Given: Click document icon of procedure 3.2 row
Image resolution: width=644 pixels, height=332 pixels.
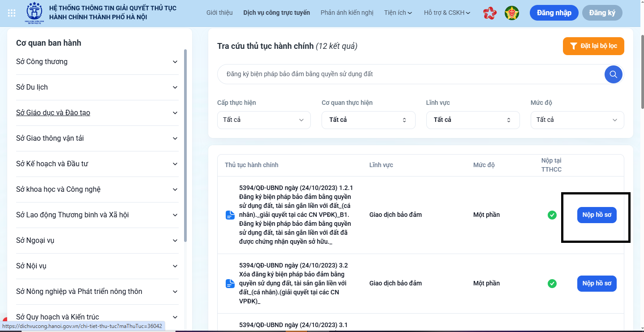Looking at the screenshot, I should click(230, 284).
